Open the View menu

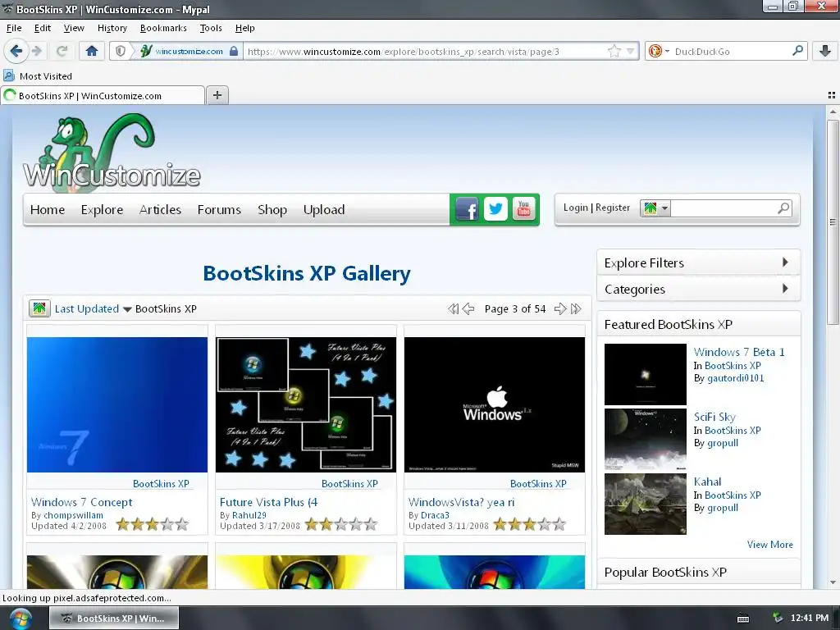[74, 28]
